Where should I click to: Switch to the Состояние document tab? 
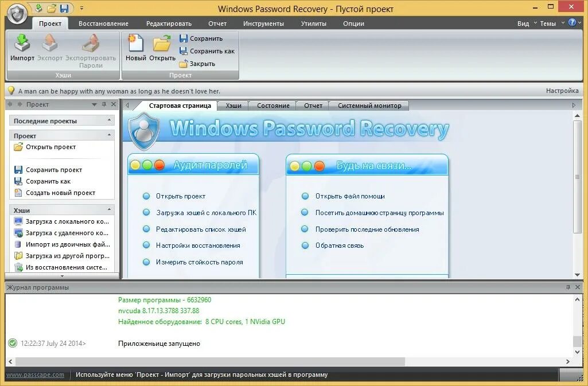273,106
